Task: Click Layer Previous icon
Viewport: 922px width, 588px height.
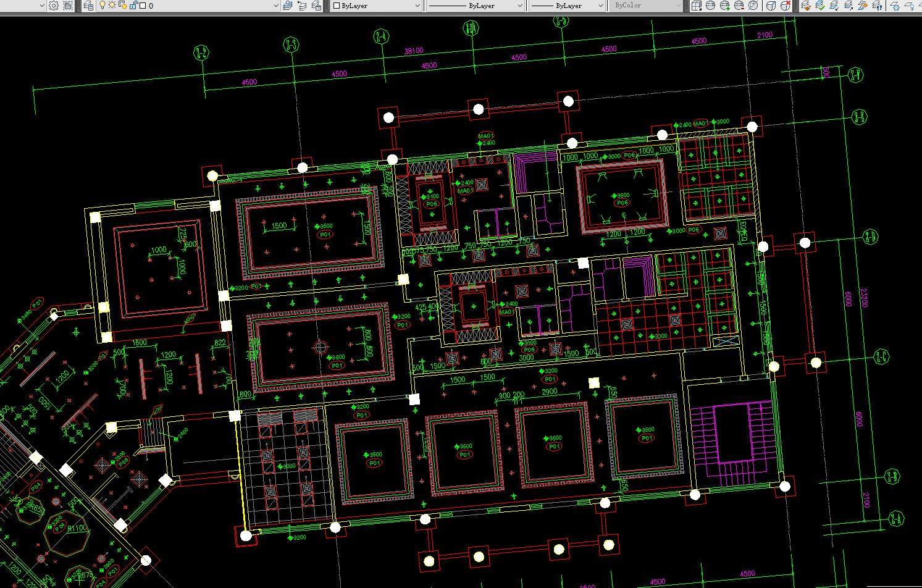Action: (302, 6)
